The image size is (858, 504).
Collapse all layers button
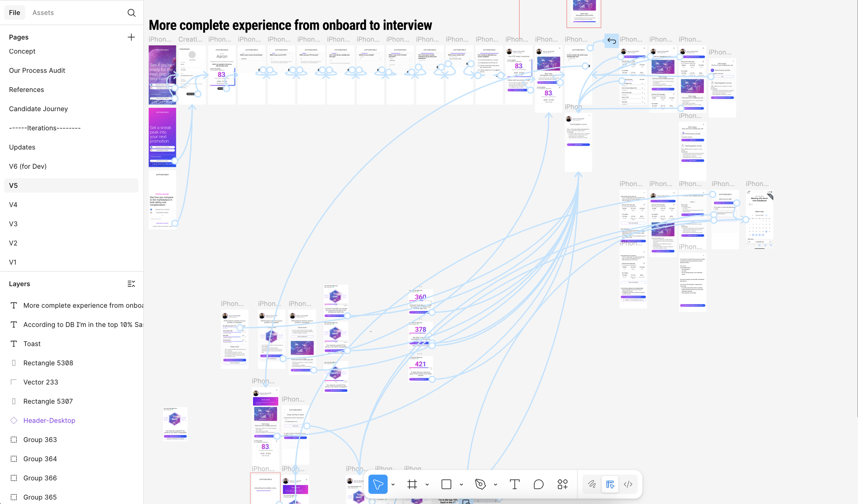click(131, 284)
